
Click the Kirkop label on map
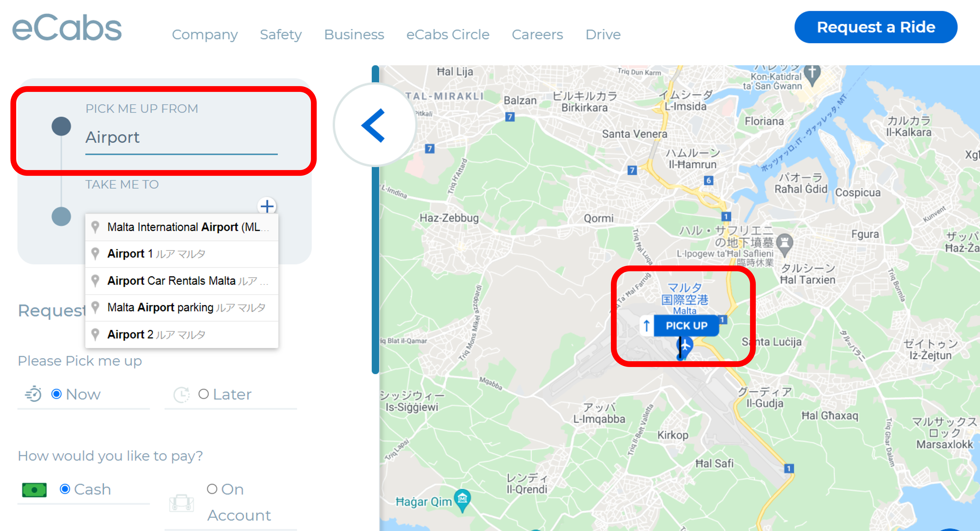[x=673, y=435]
